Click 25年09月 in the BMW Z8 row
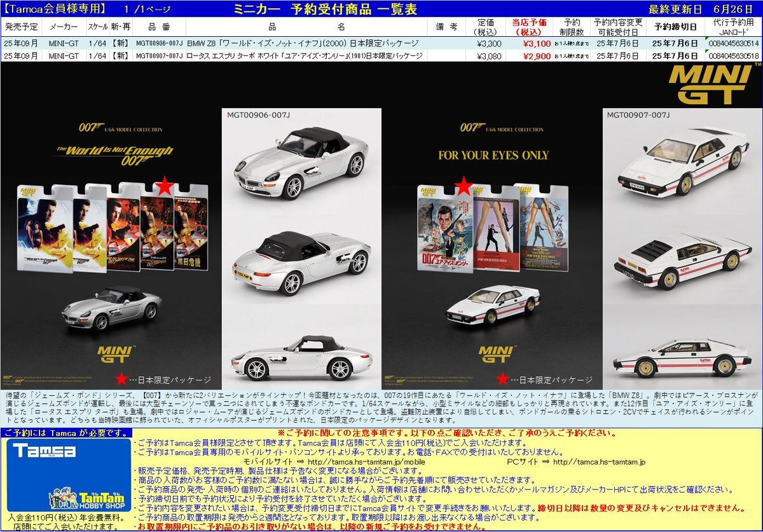The width and height of the screenshot is (763, 532). (x=21, y=43)
